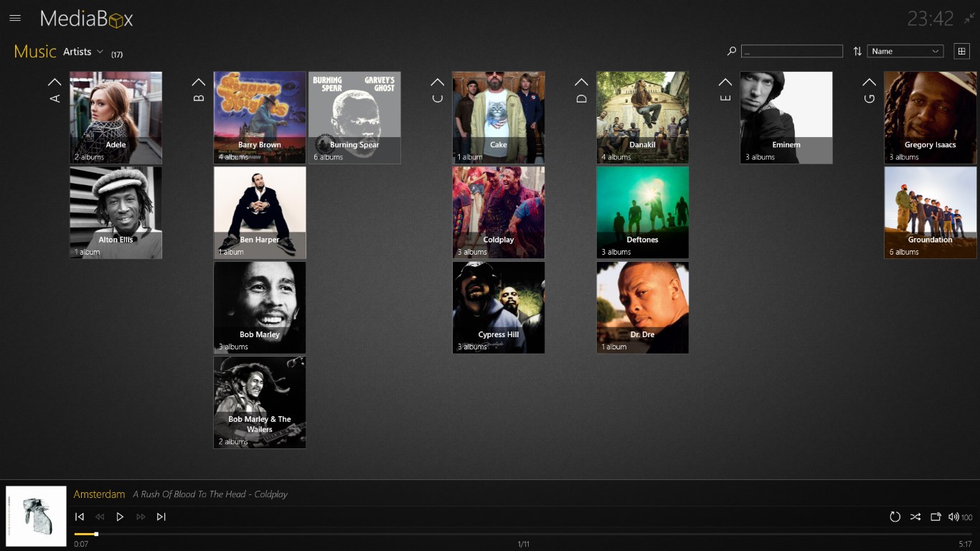Toggle shuffle mode
The height and width of the screenshot is (551, 980).
point(915,517)
